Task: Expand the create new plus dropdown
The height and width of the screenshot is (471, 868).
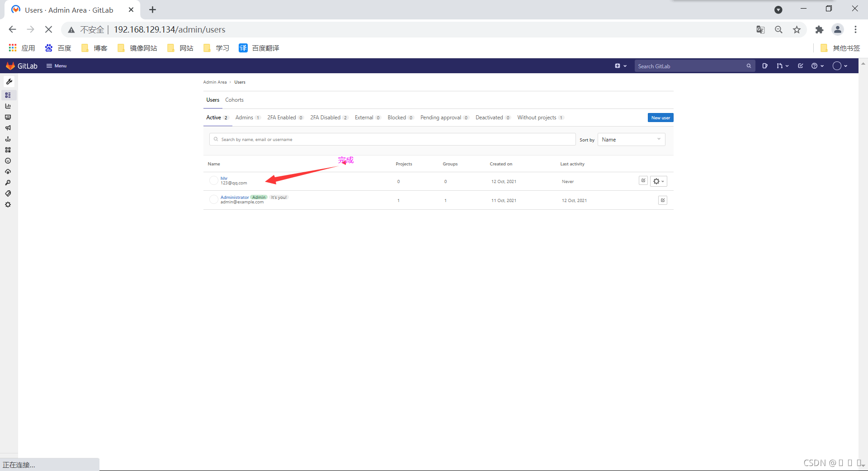Action: [621, 66]
